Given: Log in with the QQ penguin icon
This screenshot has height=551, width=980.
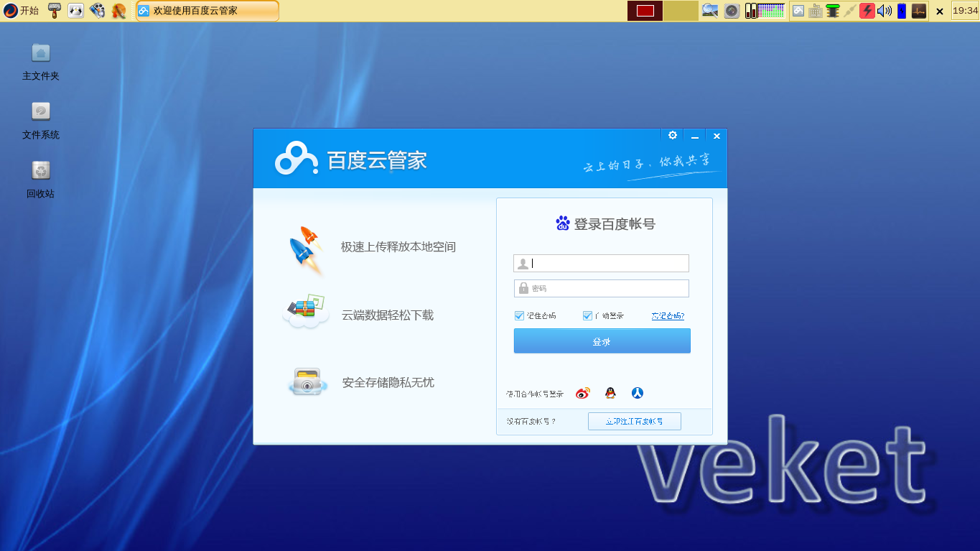Looking at the screenshot, I should [x=609, y=393].
